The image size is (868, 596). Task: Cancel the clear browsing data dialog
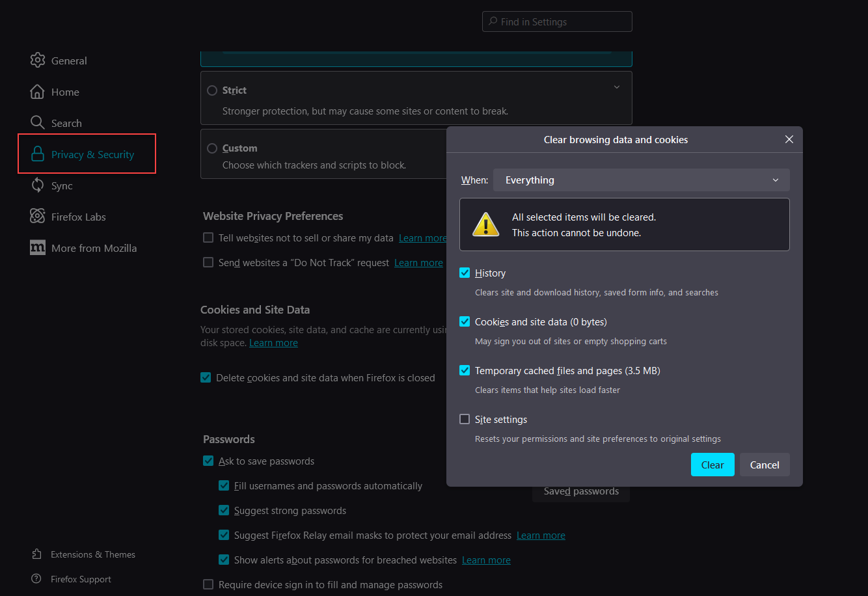[x=764, y=465]
